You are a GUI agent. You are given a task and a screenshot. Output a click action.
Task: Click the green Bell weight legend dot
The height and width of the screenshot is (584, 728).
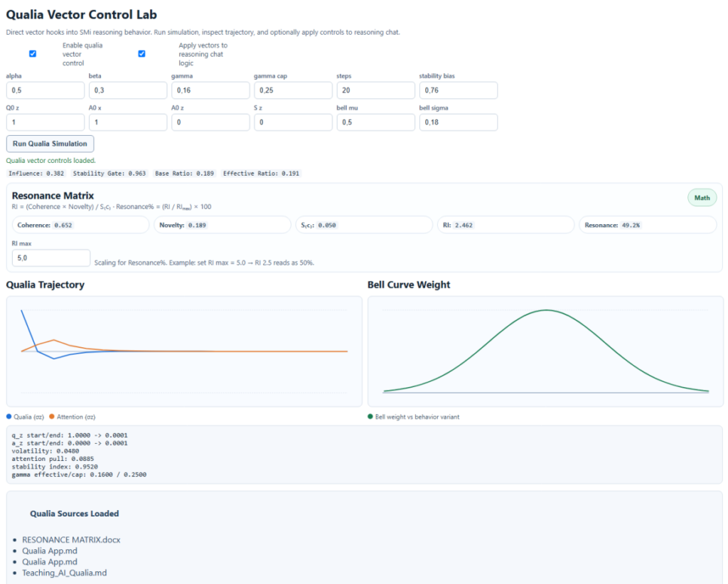point(370,417)
